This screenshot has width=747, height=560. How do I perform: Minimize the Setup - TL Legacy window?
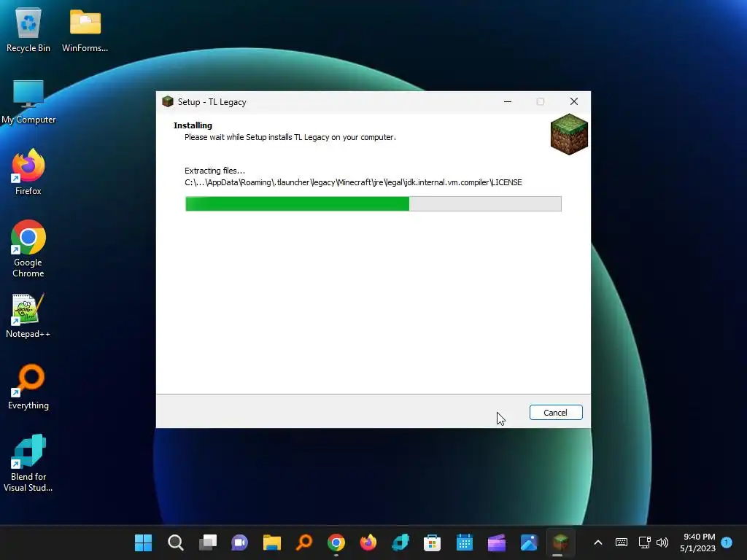pos(508,101)
